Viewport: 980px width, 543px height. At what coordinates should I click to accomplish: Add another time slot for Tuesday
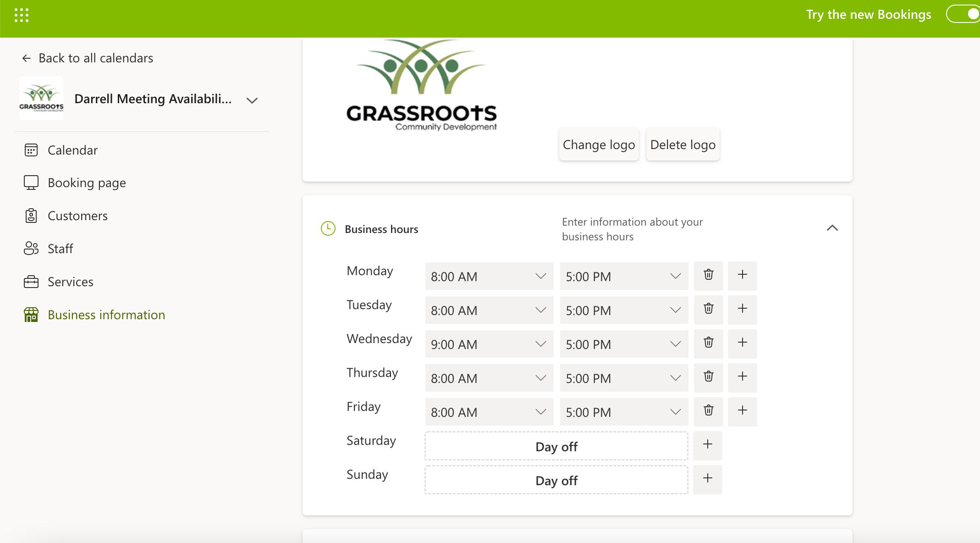point(742,309)
